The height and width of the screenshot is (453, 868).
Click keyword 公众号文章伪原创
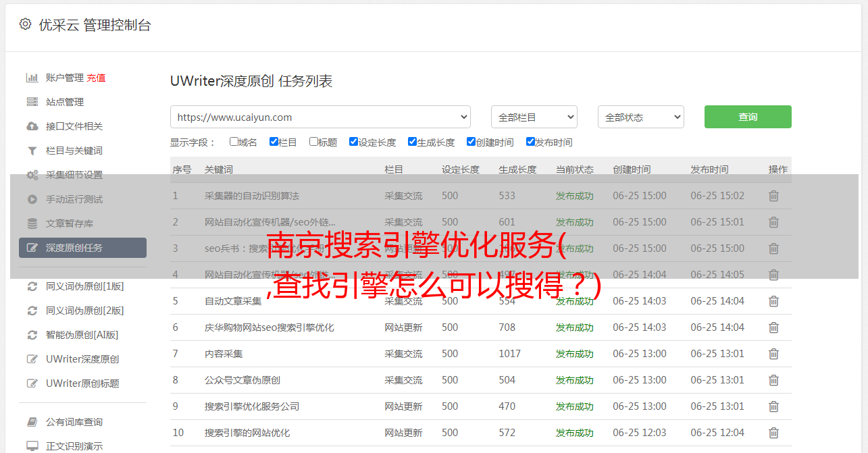click(x=242, y=380)
